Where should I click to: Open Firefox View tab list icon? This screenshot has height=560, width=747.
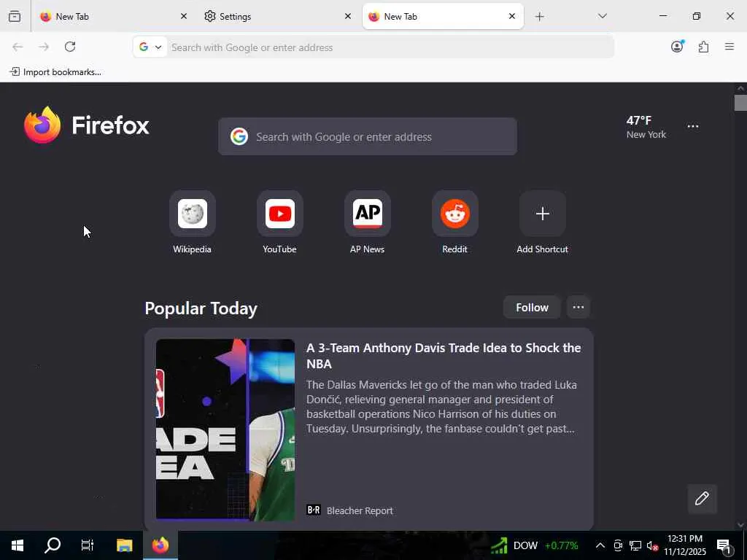click(15, 16)
